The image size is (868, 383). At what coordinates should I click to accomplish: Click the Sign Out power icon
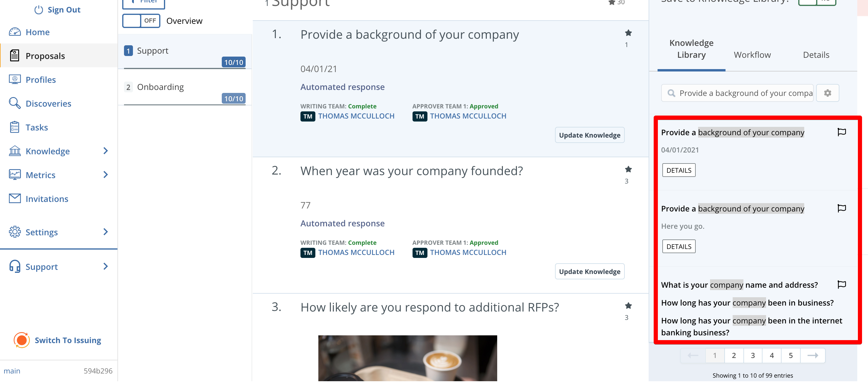point(39,10)
